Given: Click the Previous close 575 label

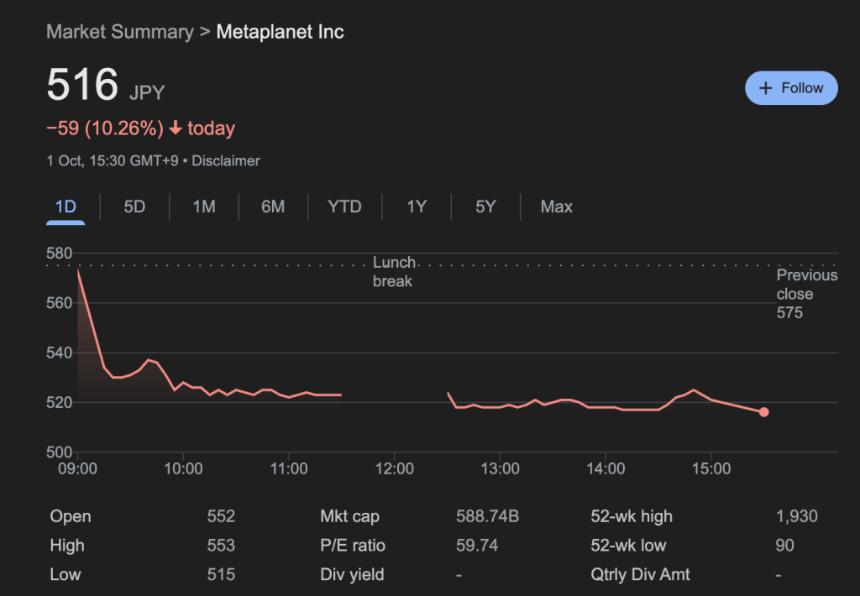Looking at the screenshot, I should pos(807,293).
